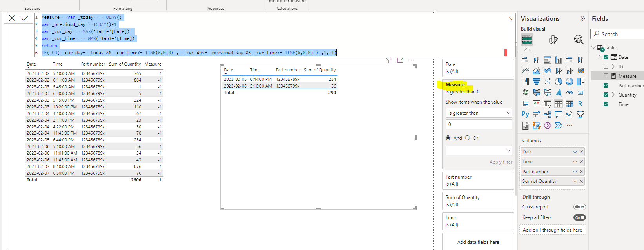
Task: Choose the KPI visual
Action: (x=537, y=104)
